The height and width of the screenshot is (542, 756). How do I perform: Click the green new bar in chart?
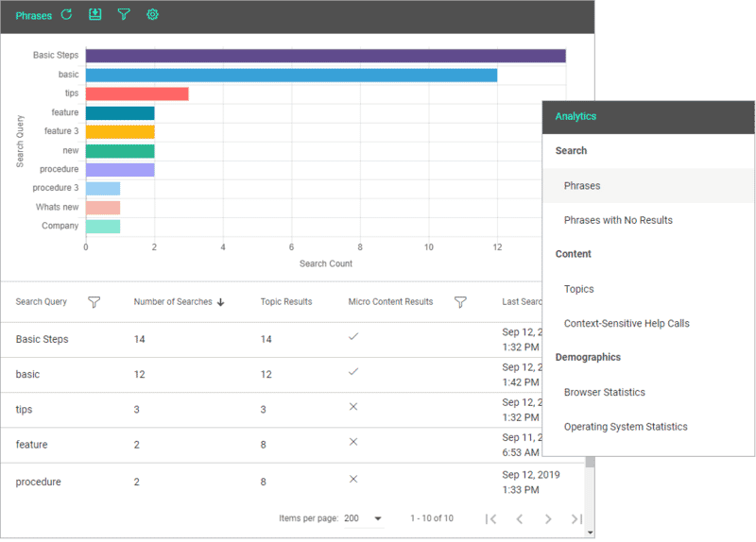(x=120, y=151)
